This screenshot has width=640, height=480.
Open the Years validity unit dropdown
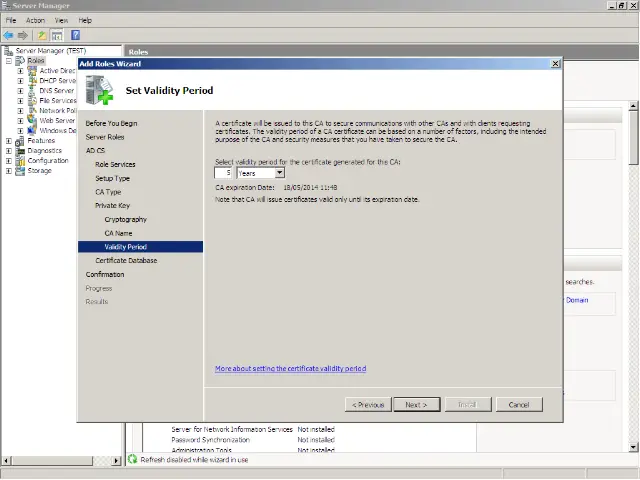pos(279,173)
